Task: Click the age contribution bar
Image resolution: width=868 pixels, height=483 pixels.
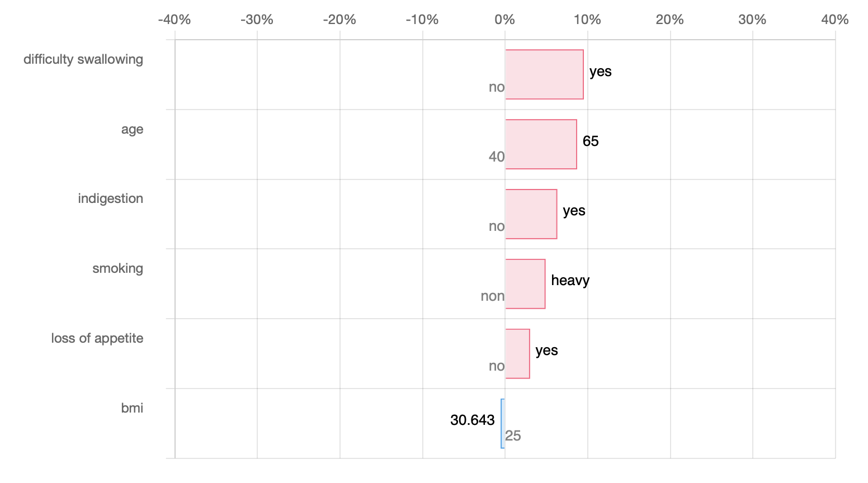Action: [x=541, y=144]
